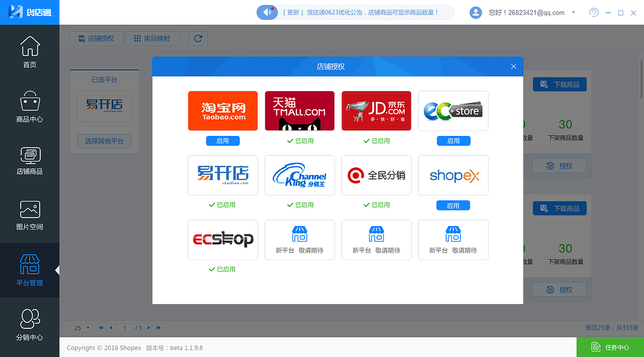This screenshot has width=644, height=357.
Task: Click the account email text
Action: pos(527,13)
